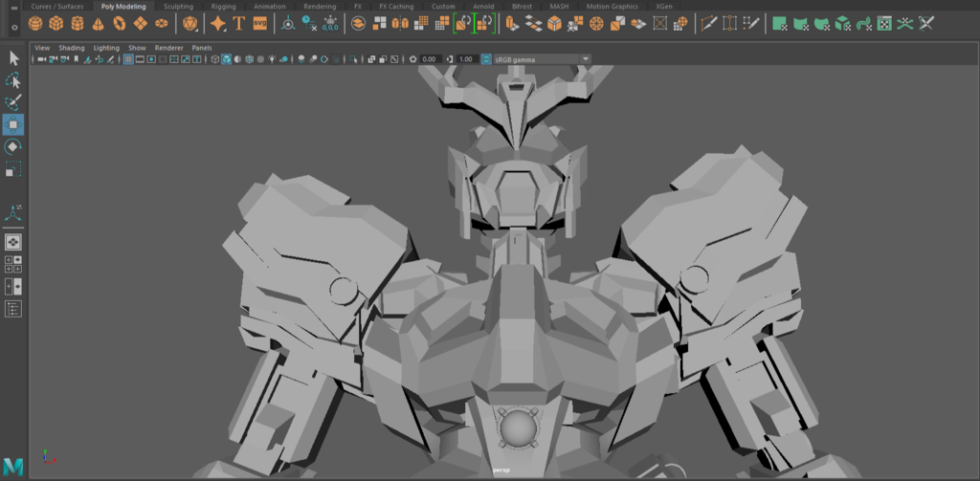The width and height of the screenshot is (980, 481).
Task: Switch to the Sculpting shelf tab
Action: point(179,7)
